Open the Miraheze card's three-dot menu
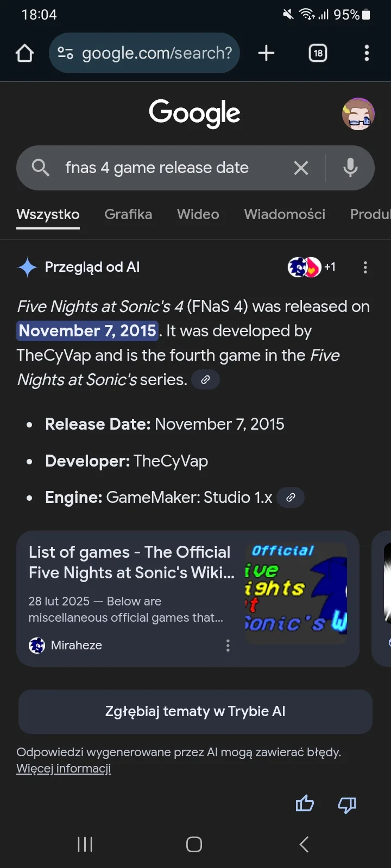Image resolution: width=391 pixels, height=868 pixels. coord(228,646)
